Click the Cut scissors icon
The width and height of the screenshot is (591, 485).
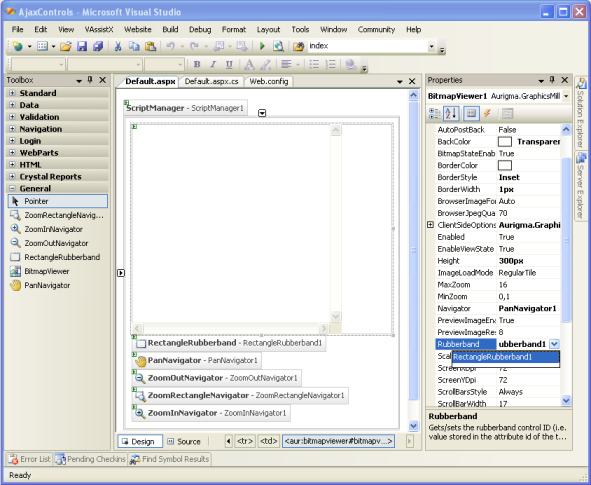click(118, 46)
